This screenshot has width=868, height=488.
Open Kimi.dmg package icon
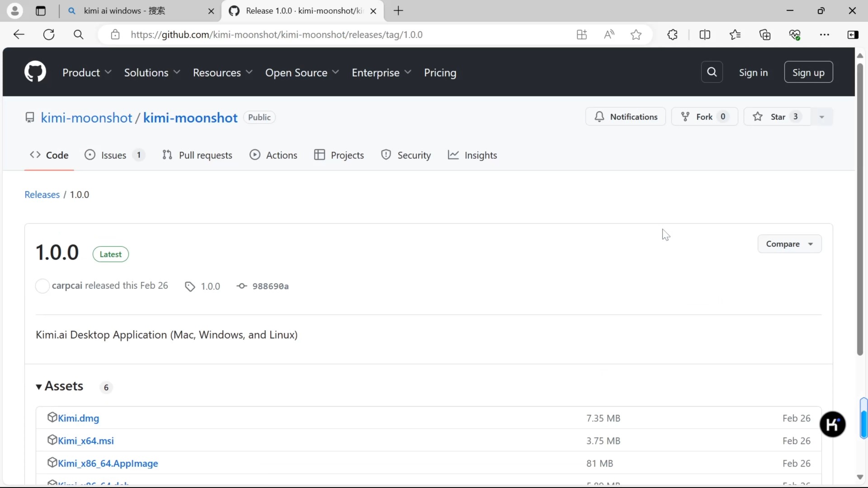tap(52, 418)
